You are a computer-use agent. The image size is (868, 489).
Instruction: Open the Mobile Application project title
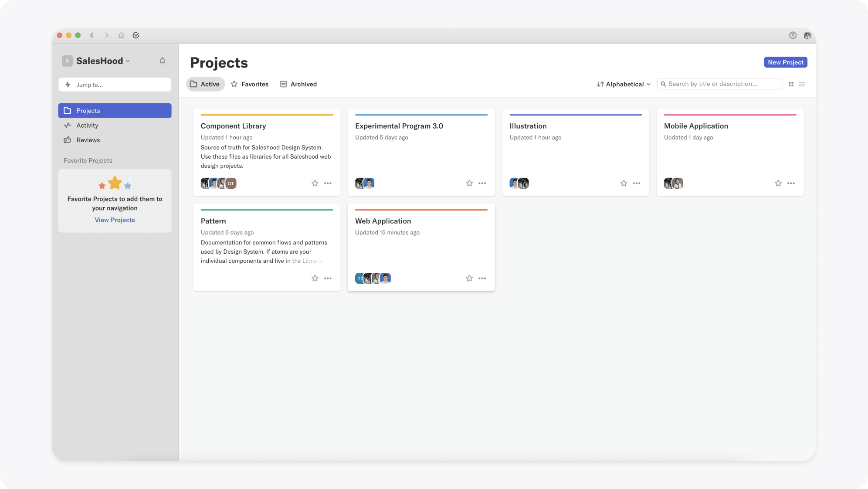click(696, 126)
